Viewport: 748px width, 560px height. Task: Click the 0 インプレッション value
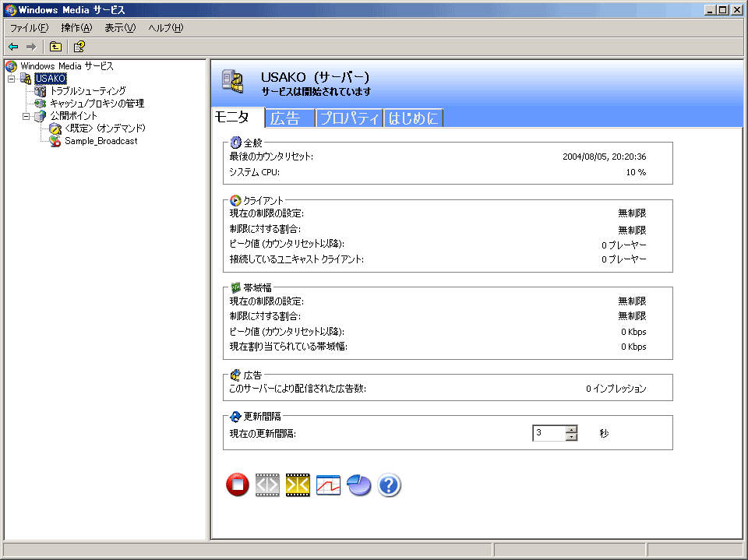click(x=616, y=389)
